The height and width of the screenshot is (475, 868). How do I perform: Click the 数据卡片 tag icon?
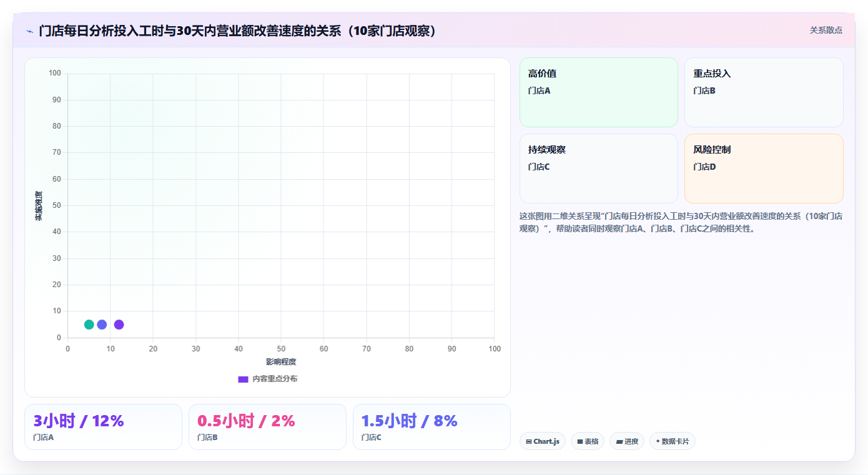(658, 441)
